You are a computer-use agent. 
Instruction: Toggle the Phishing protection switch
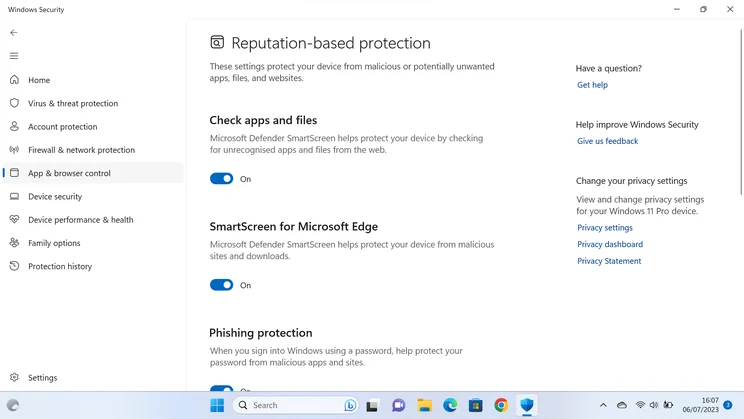tap(222, 388)
